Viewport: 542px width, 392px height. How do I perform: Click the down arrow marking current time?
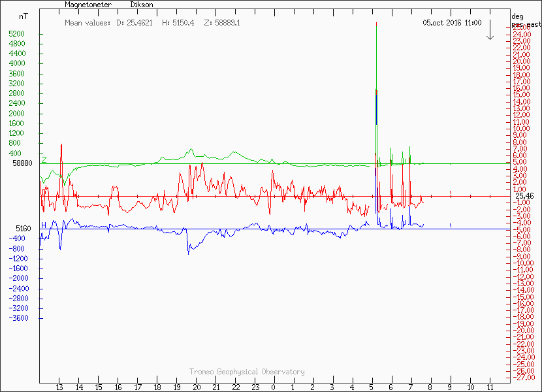(x=490, y=30)
